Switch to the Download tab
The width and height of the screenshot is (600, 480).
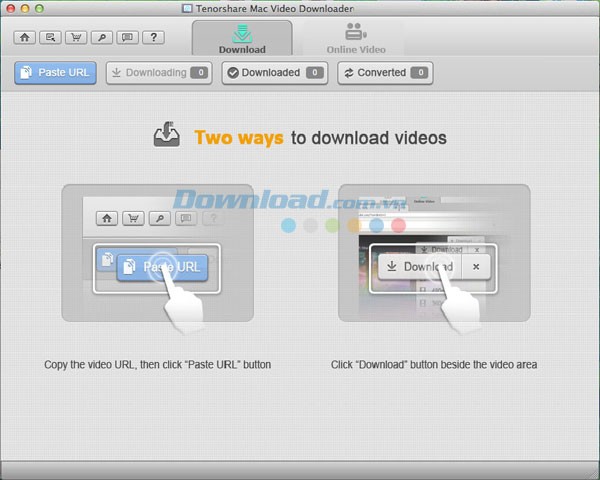tap(242, 38)
